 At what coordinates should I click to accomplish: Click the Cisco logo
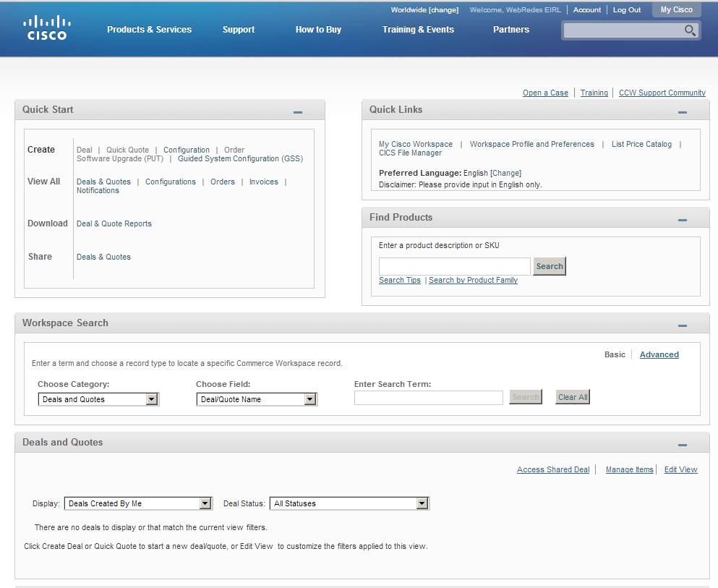[47, 28]
